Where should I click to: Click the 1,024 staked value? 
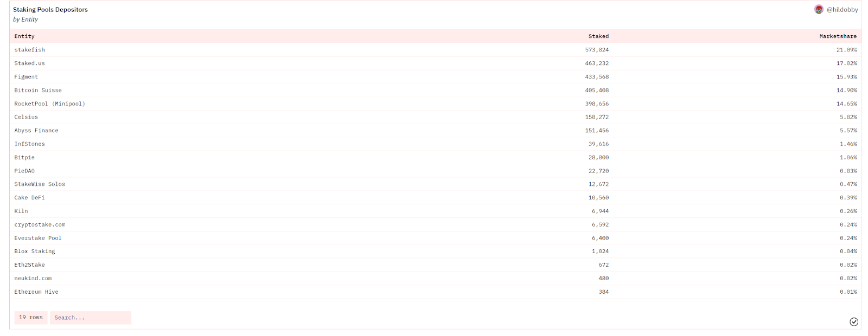point(600,251)
